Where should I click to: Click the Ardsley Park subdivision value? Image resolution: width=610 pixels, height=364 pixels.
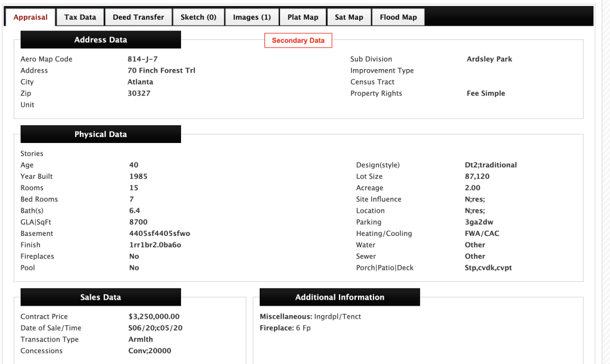tap(489, 59)
